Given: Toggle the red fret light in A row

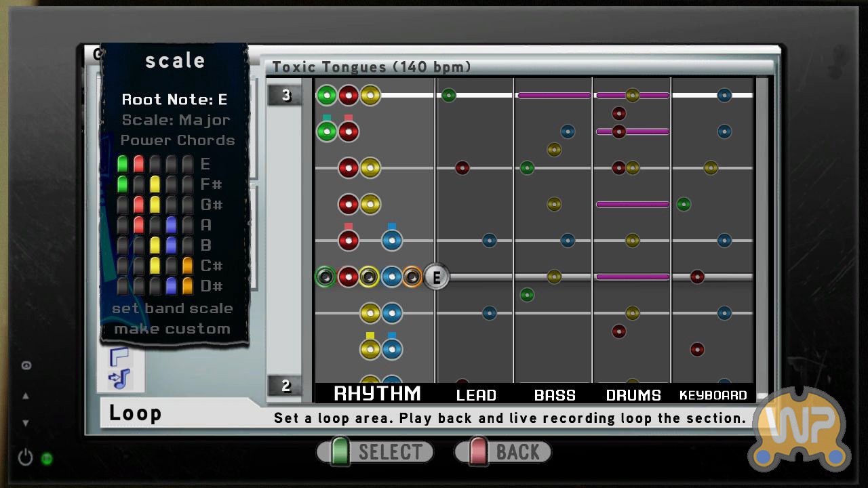Looking at the screenshot, I should point(139,225).
